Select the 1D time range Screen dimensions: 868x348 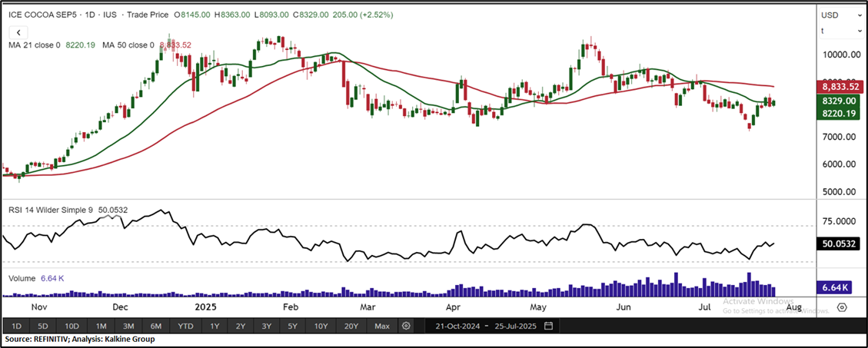coord(17,326)
